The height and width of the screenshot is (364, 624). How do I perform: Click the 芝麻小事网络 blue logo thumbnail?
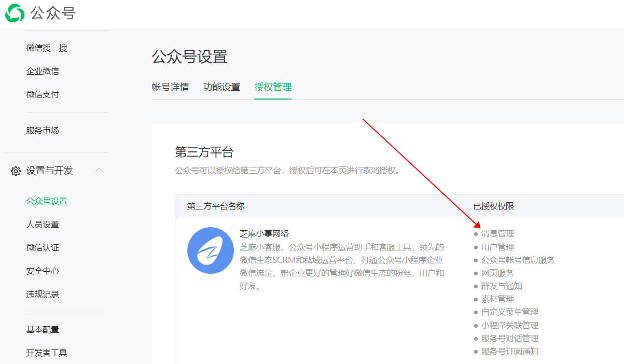(x=211, y=250)
